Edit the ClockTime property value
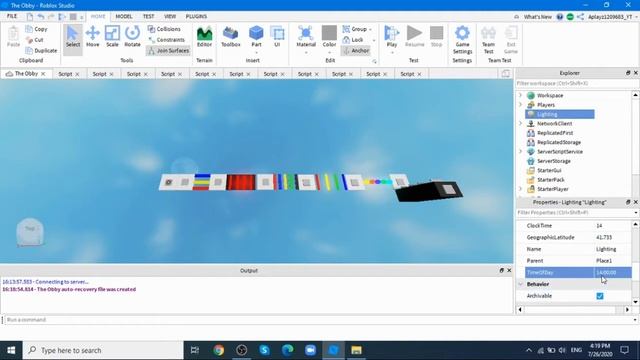Screen dimensions: 640x360 point(612,226)
